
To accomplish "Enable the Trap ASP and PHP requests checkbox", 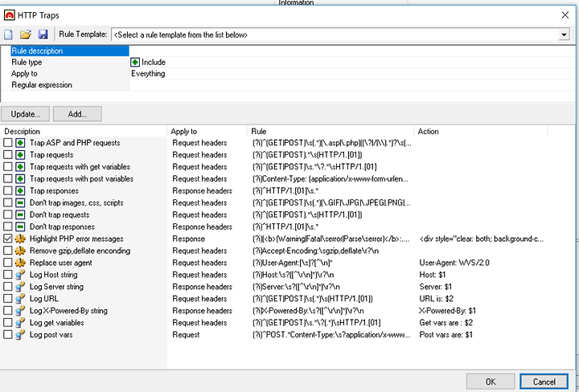I will [x=8, y=143].
